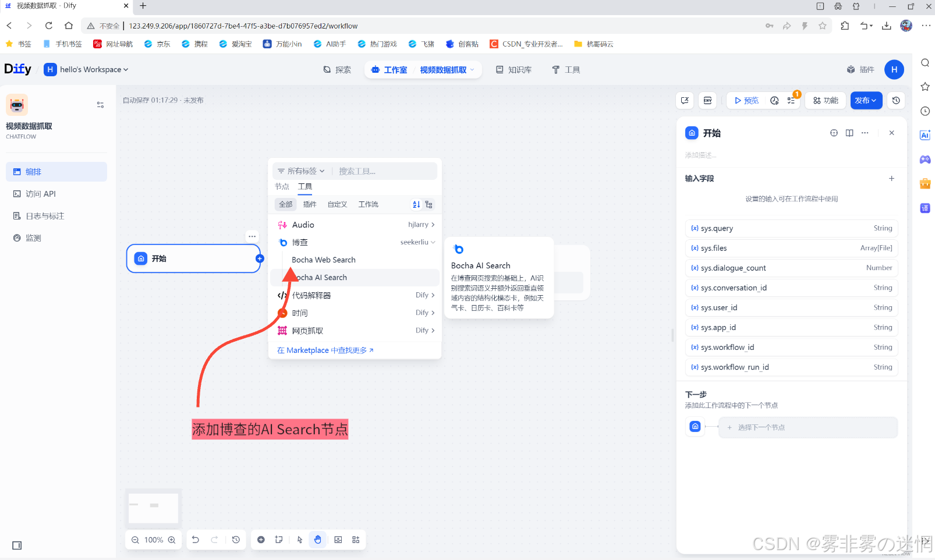935x560 pixels.
Task: Open Marketplace find more link
Action: point(325,350)
